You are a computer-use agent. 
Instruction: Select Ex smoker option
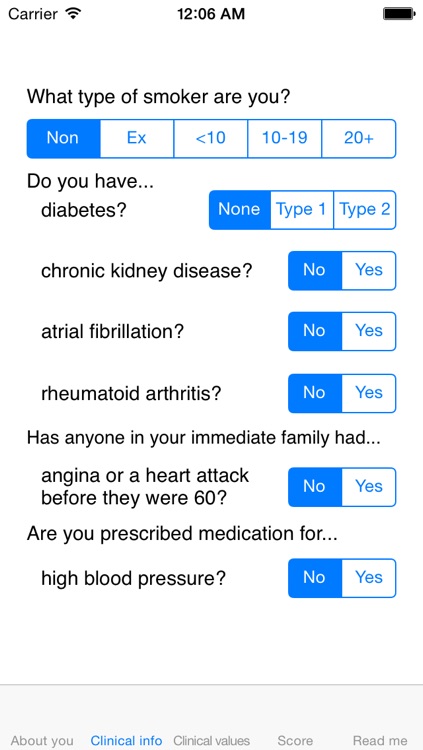coord(137,138)
